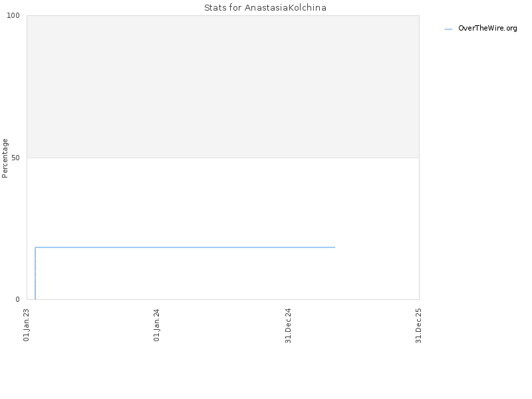The image size is (532, 399).
Task: Click the bottom x-axis baseline
Action: click(223, 299)
